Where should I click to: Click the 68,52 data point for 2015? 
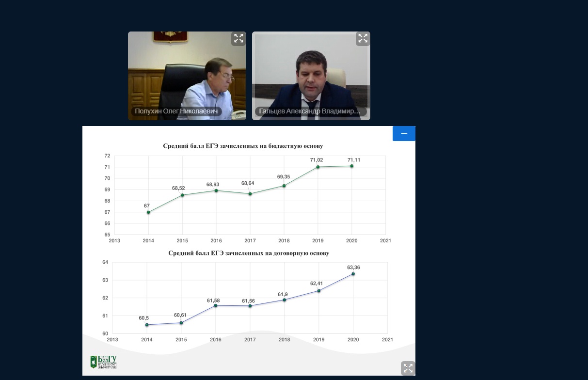point(182,195)
